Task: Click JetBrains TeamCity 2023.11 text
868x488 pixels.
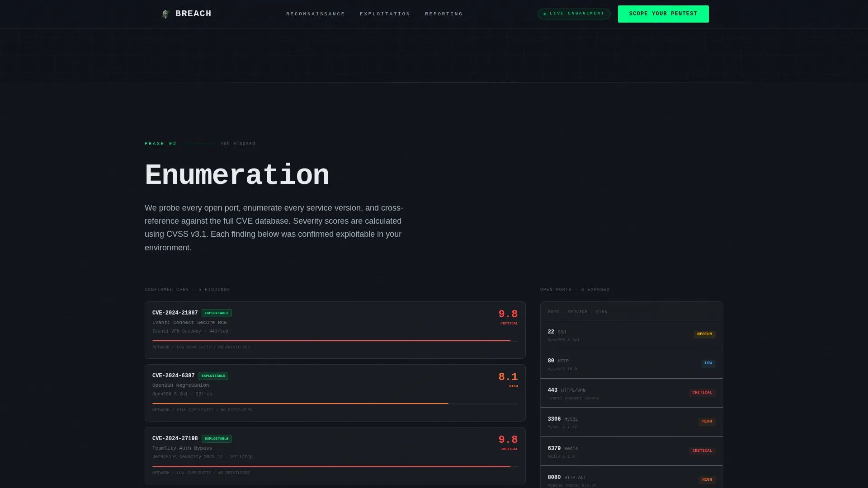Action: click(203, 457)
